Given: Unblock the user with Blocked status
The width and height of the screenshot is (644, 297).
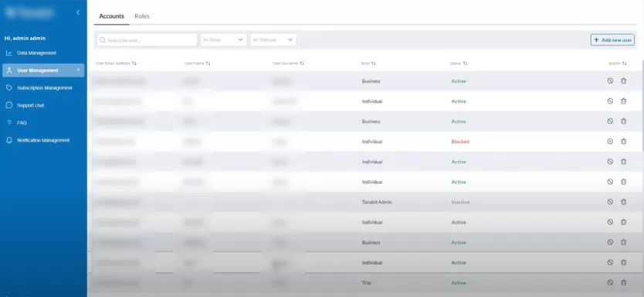Looking at the screenshot, I should coord(610,142).
